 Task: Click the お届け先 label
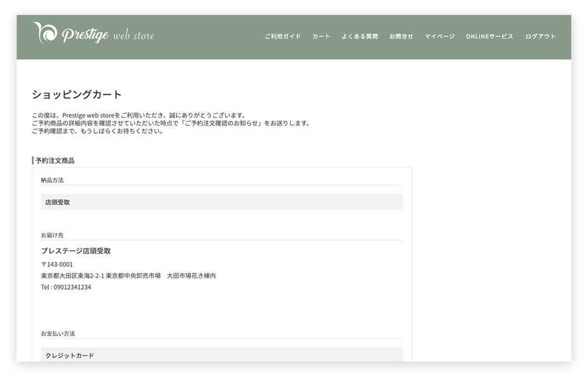coord(52,235)
